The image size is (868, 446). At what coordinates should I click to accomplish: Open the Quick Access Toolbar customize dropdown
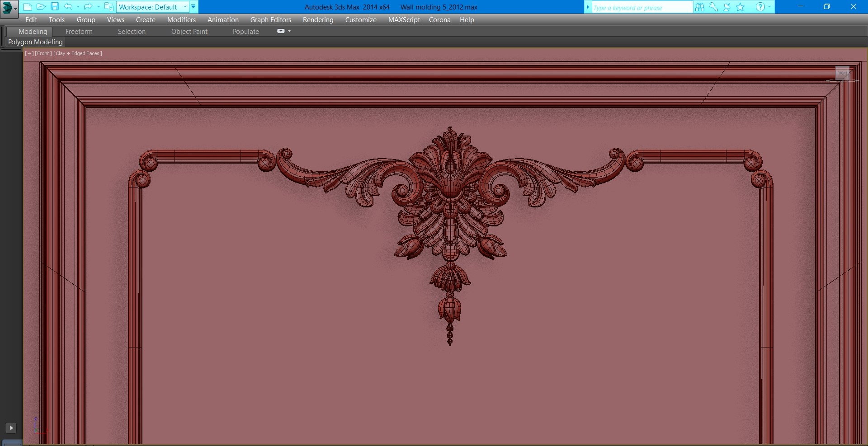point(193,7)
